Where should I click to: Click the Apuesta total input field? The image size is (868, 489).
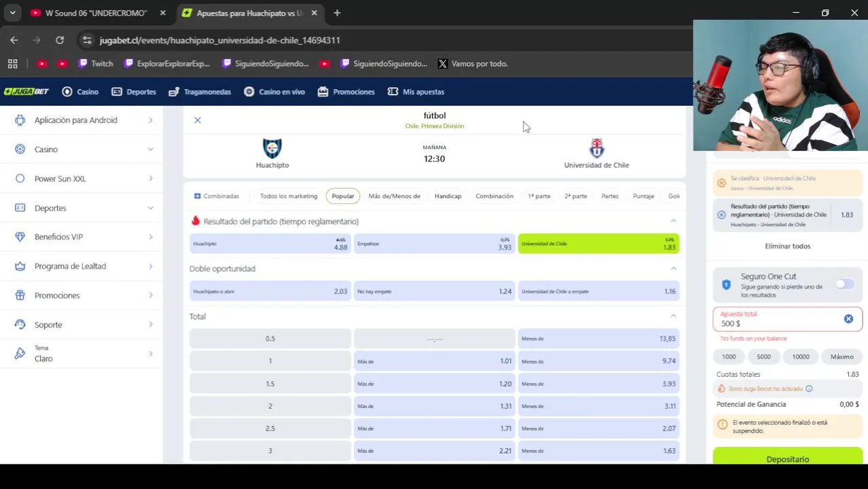point(787,319)
